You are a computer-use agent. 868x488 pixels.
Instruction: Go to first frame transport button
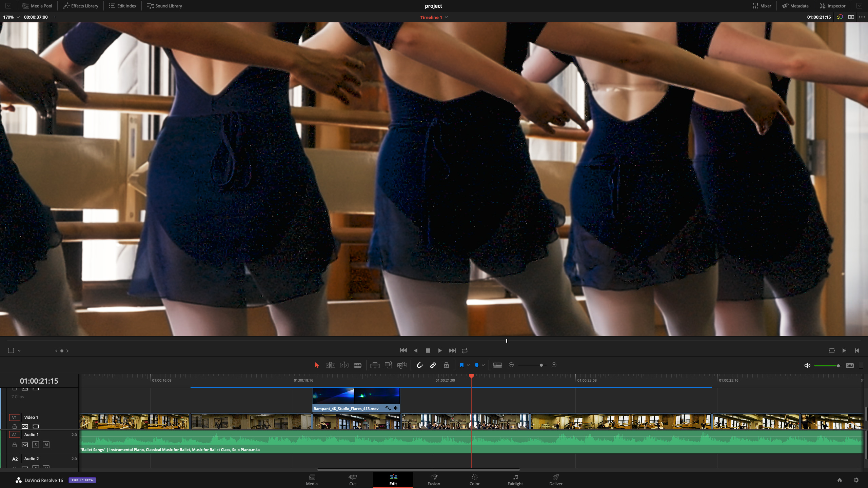click(403, 350)
